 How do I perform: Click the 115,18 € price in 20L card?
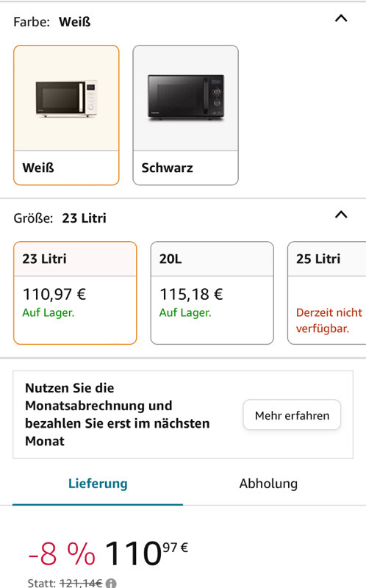191,294
